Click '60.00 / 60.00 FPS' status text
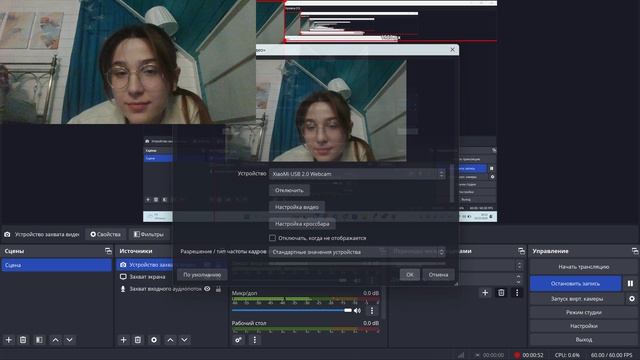Viewport: 640px width, 360px height. 611,355
